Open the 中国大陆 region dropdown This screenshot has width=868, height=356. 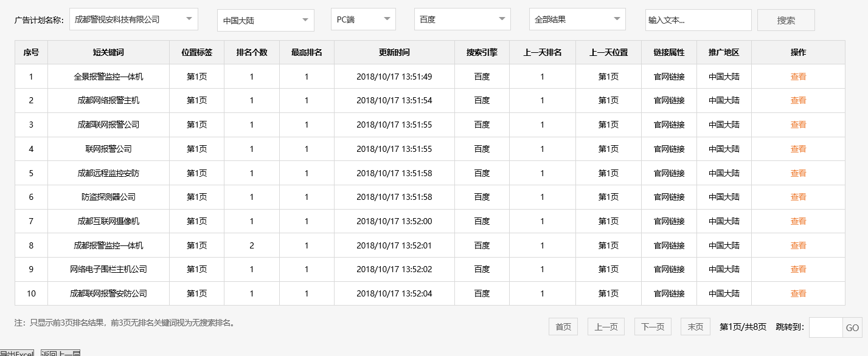[265, 19]
